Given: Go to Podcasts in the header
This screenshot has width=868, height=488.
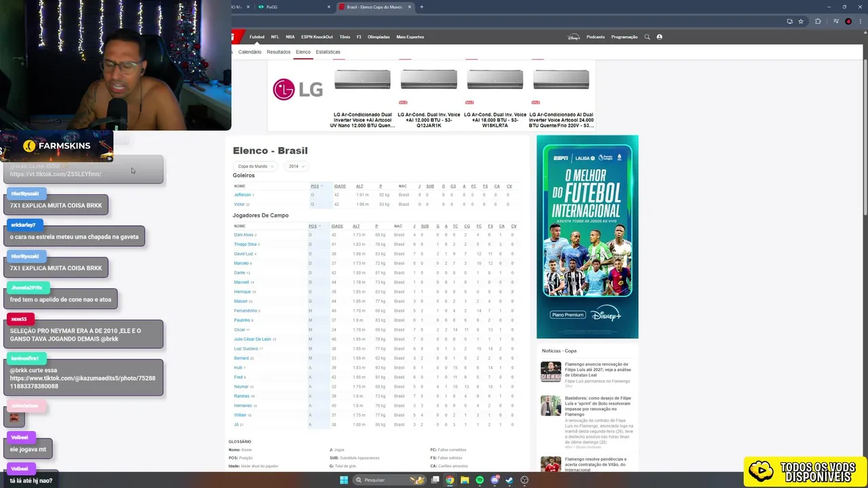Looking at the screenshot, I should (595, 37).
